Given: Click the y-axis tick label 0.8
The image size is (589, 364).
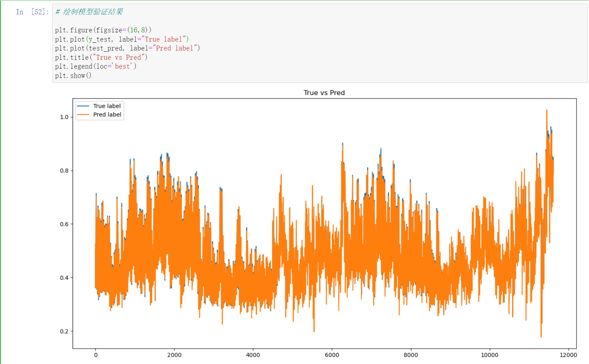Looking at the screenshot, I should pyautogui.click(x=64, y=171).
